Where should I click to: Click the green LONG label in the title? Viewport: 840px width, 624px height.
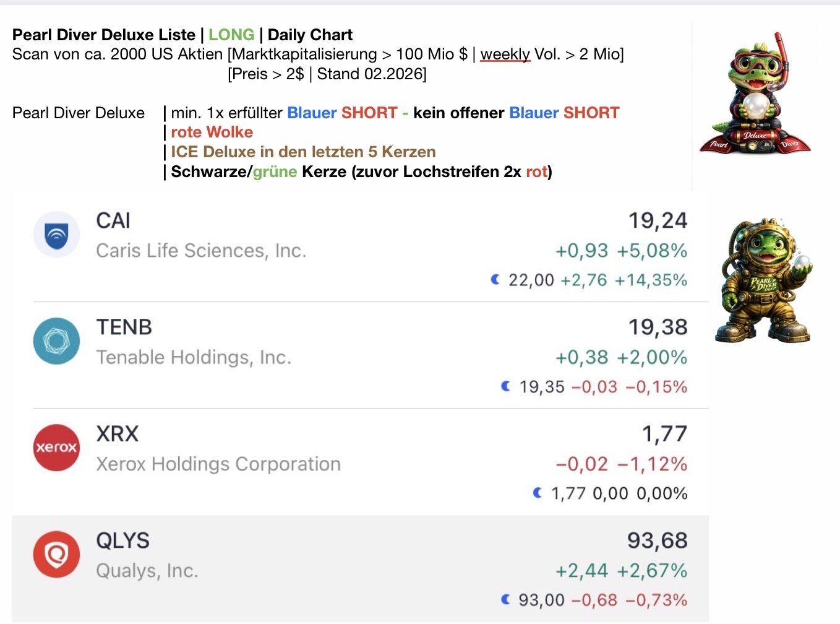coord(231,35)
